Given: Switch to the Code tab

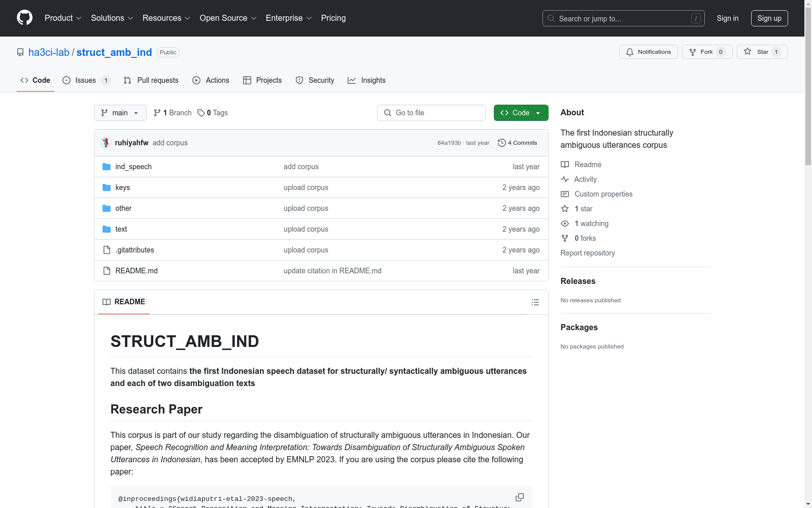Looking at the screenshot, I should pyautogui.click(x=36, y=80).
